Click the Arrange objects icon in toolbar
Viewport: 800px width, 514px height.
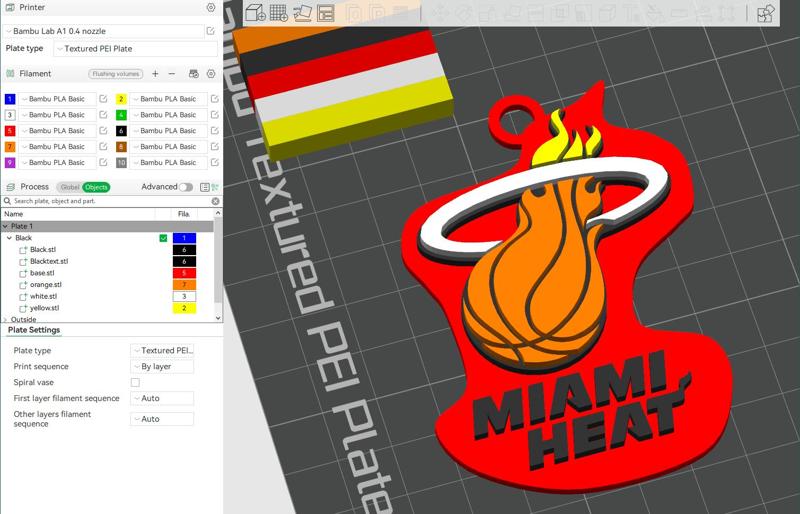coord(326,13)
